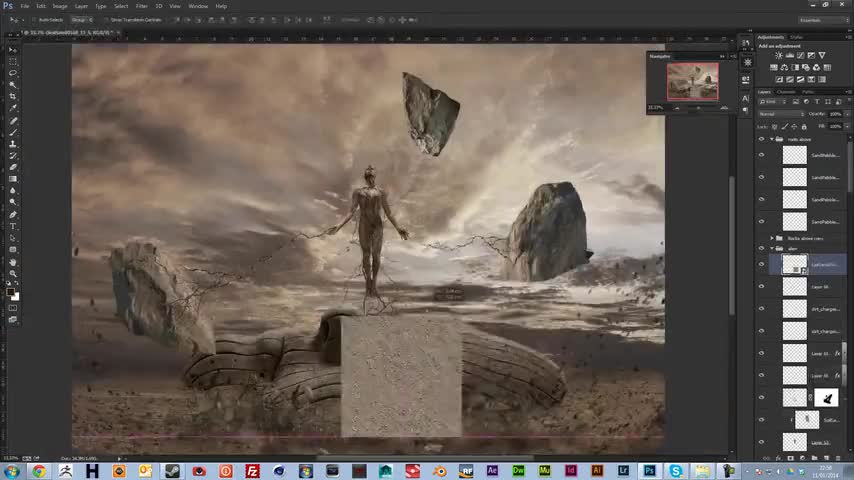Click the Navigator zoom slider
854x480 pixels.
click(x=700, y=108)
